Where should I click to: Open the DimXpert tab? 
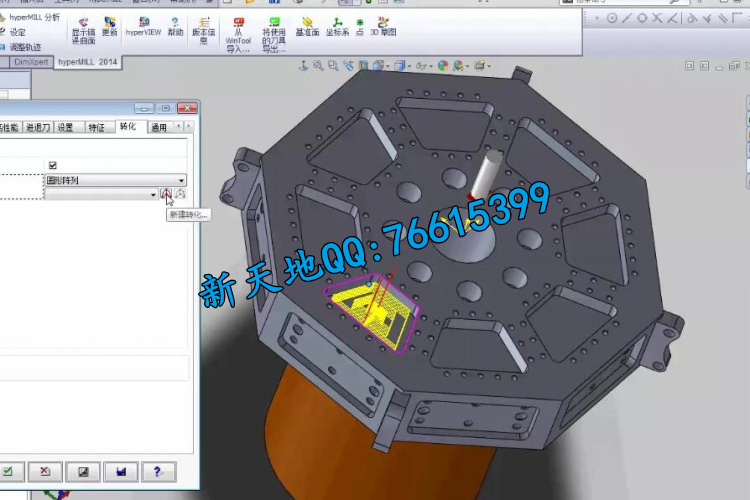tap(27, 62)
